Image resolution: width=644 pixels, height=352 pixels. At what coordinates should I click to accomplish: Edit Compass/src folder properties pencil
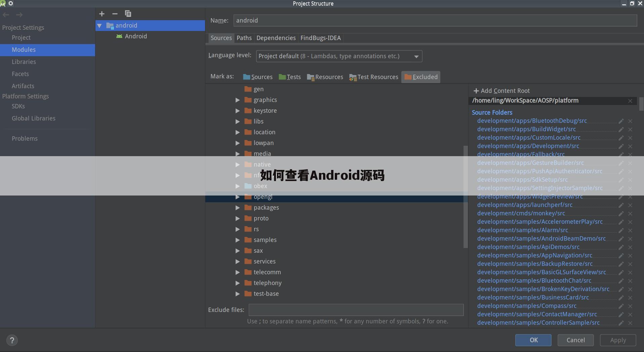[621, 306]
